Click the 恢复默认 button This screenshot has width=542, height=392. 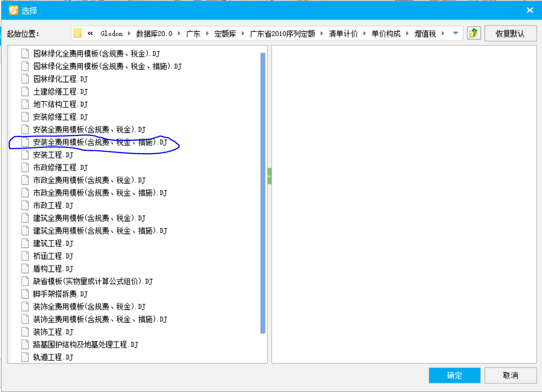(510, 34)
